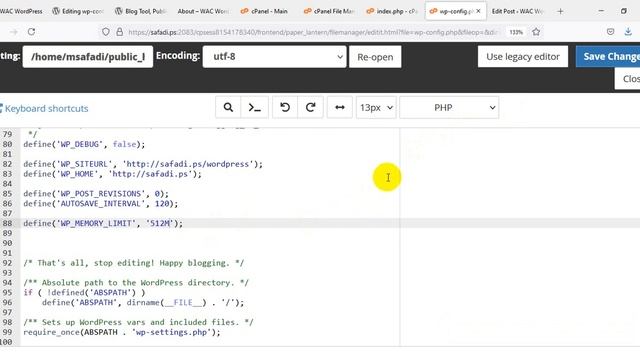Click Use legacy editor button
Screen dimensions: 640x360
[523, 56]
